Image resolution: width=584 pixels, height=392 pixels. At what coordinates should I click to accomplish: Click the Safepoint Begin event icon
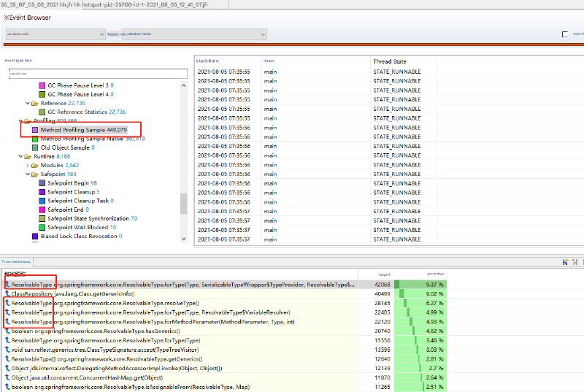coord(42,183)
